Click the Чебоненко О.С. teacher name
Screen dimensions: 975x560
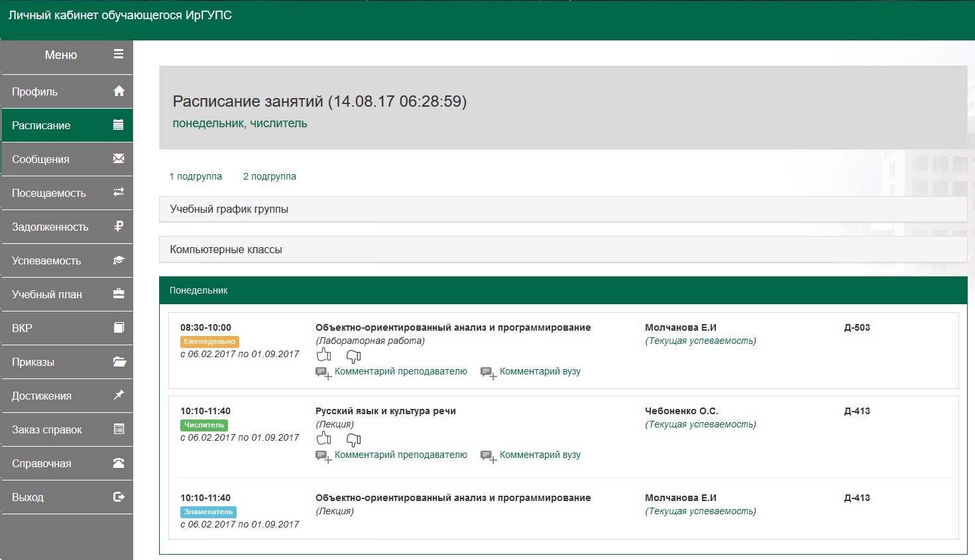(681, 411)
